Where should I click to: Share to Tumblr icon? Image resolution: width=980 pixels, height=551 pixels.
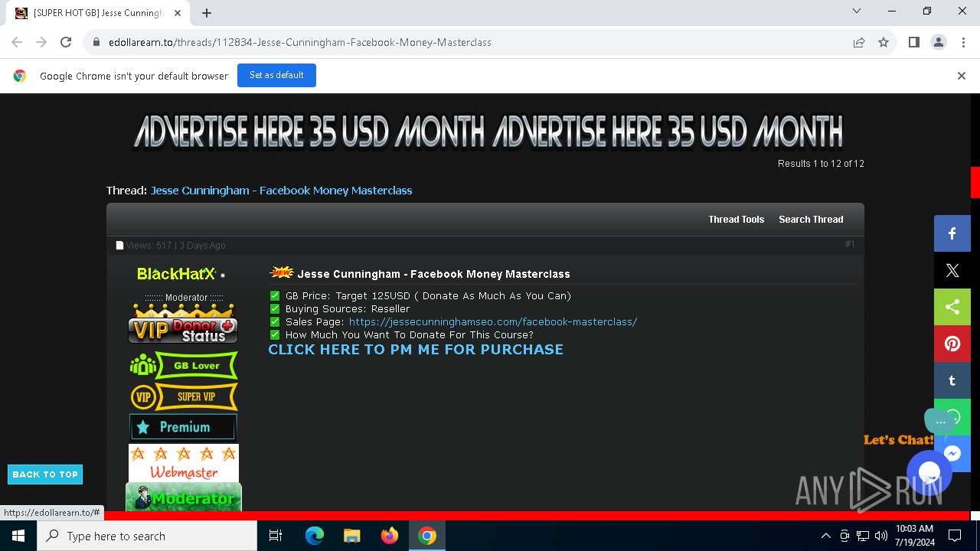click(952, 380)
